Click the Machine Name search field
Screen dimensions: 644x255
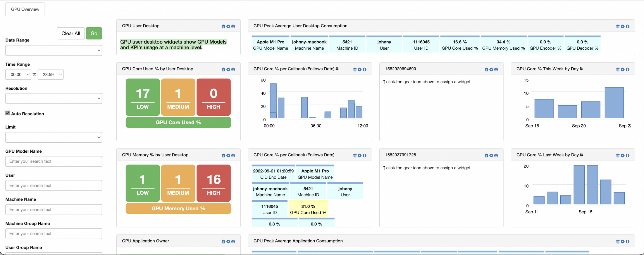[53, 210]
